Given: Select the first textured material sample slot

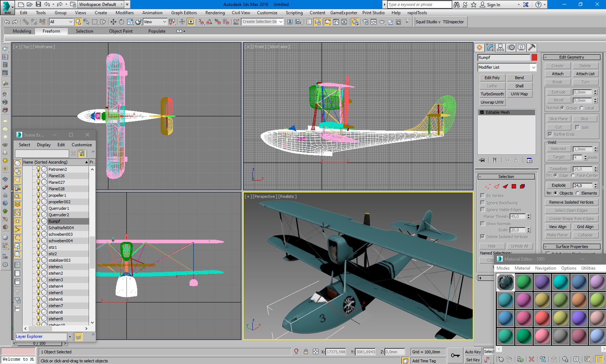Looking at the screenshot, I should (x=505, y=282).
